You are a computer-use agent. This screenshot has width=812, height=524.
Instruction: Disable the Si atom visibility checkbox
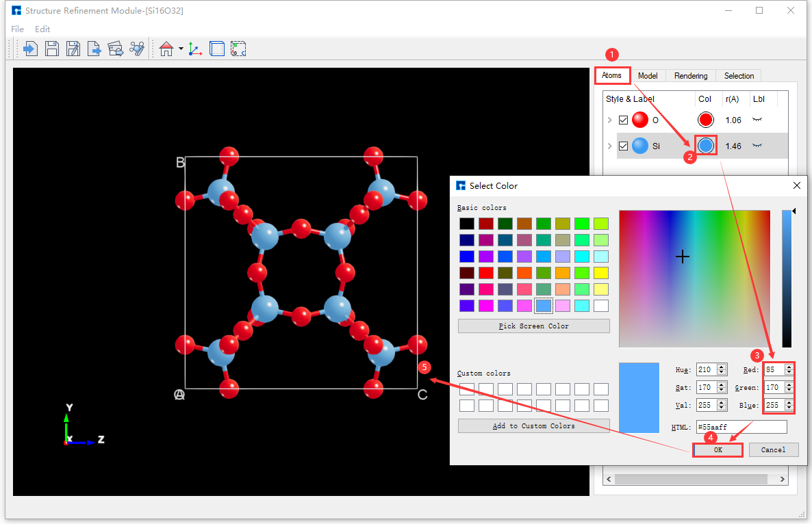[623, 145]
